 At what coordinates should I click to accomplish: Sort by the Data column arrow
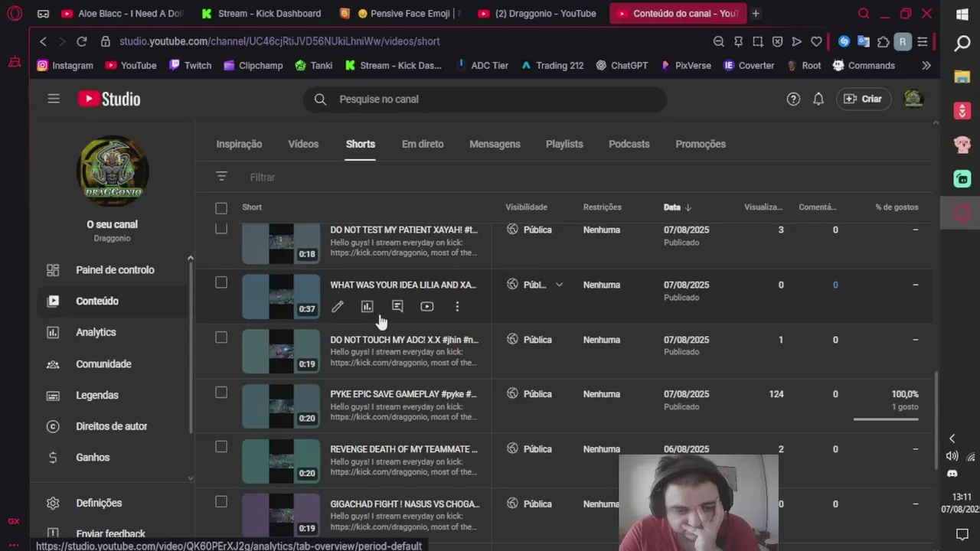pyautogui.click(x=688, y=207)
